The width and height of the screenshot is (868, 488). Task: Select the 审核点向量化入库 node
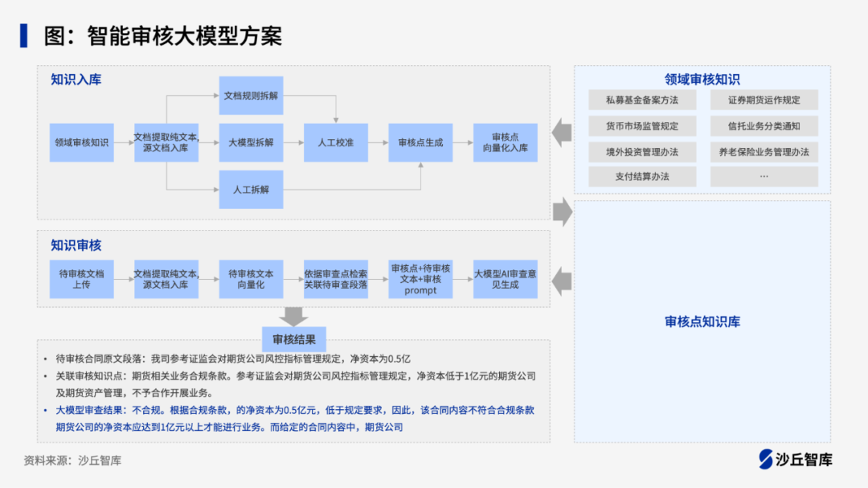click(x=506, y=141)
